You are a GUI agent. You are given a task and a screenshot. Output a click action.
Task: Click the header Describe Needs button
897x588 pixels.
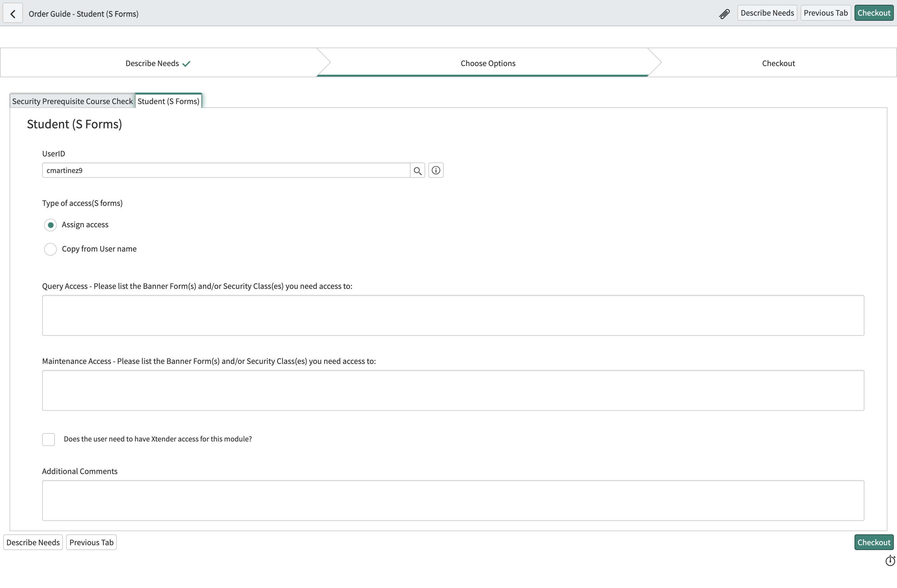[x=767, y=13]
